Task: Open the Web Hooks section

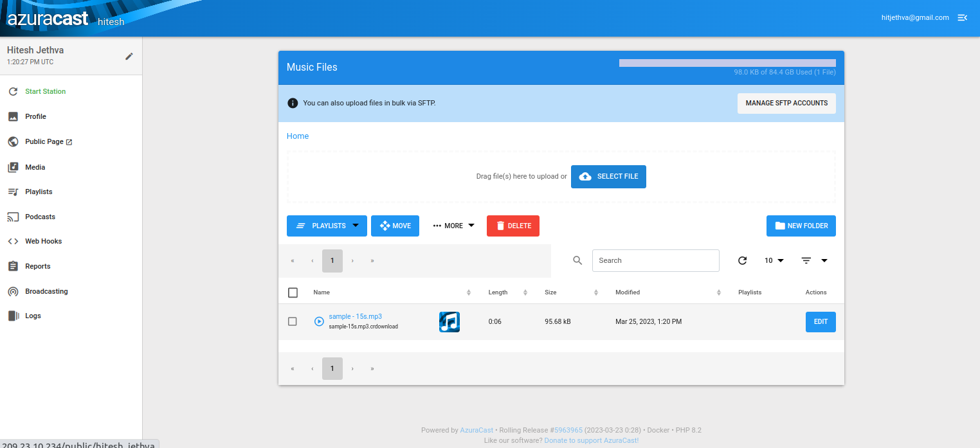Action: coord(43,241)
